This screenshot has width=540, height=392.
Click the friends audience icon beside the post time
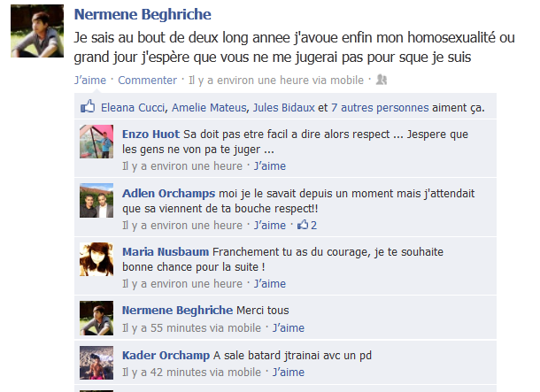(382, 80)
